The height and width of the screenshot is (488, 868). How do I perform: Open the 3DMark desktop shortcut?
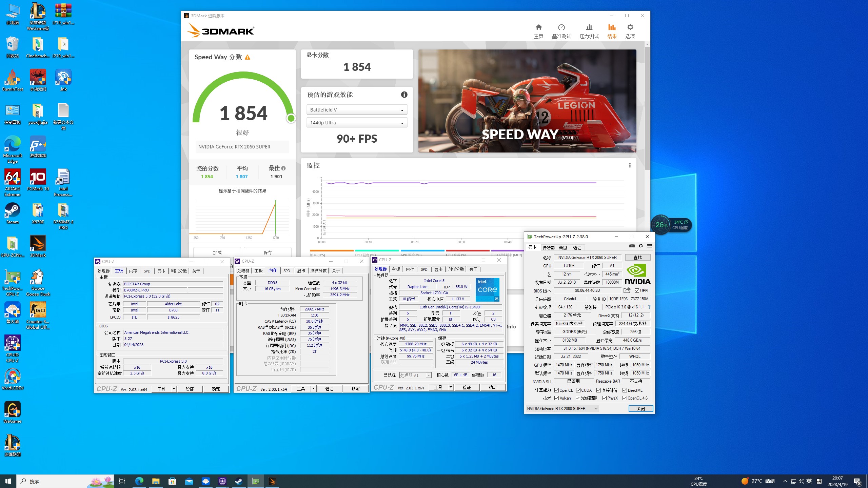pyautogui.click(x=38, y=246)
